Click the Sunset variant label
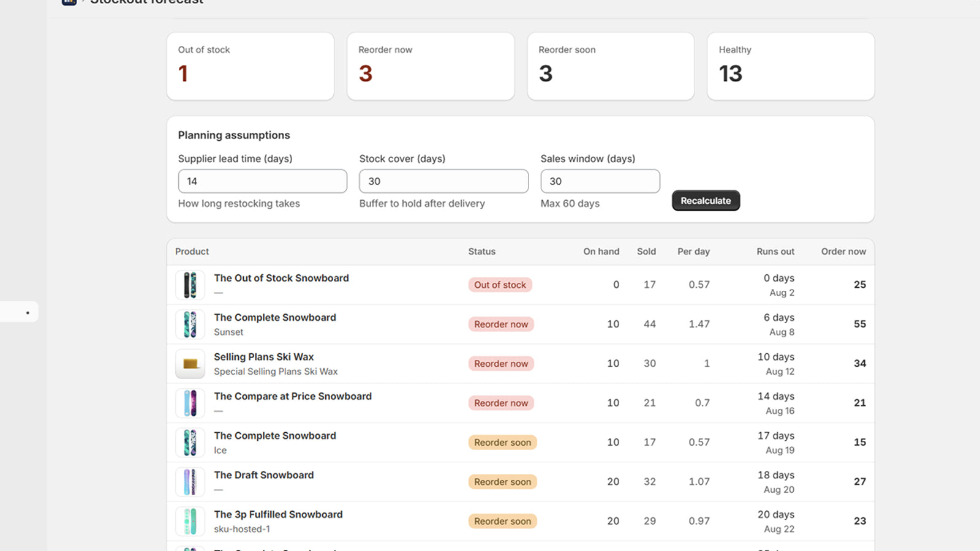The width and height of the screenshot is (980, 551). pos(228,332)
